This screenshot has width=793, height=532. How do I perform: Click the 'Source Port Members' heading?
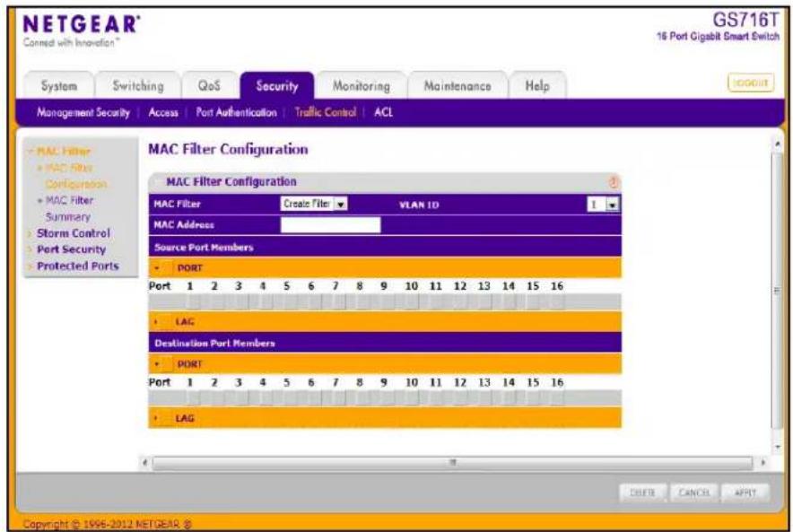pos(204,248)
